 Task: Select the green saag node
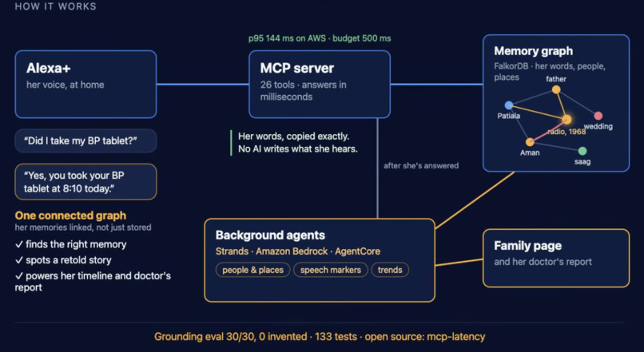(582, 151)
